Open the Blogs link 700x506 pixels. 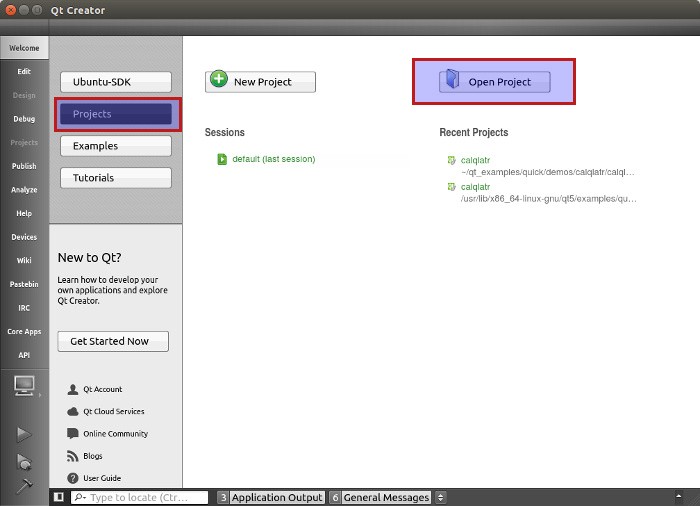coord(93,456)
